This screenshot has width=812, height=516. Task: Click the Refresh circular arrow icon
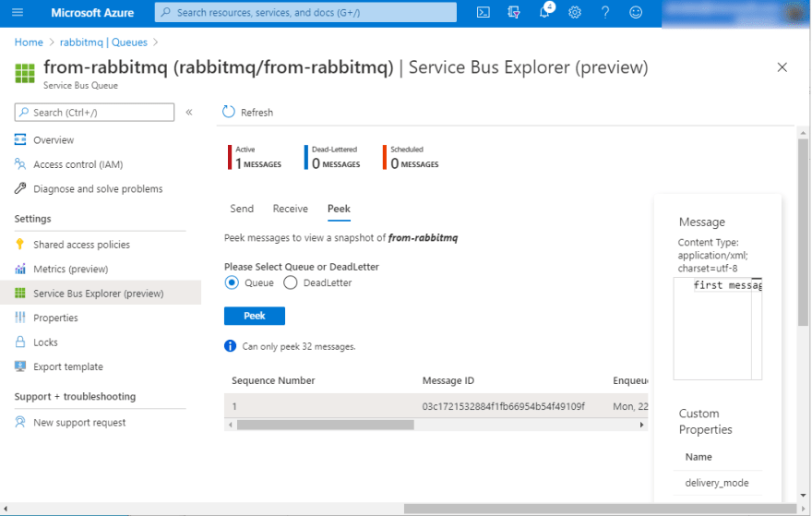click(x=229, y=112)
